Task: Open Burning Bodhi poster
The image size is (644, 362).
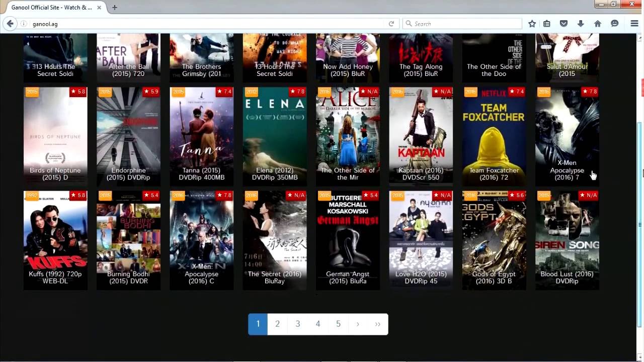Action: pyautogui.click(x=128, y=240)
